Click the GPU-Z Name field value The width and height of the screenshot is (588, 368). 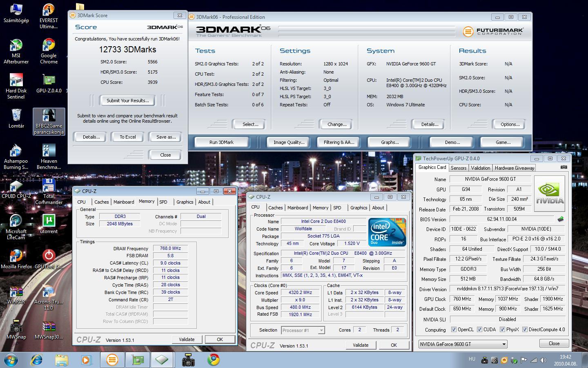click(x=490, y=179)
